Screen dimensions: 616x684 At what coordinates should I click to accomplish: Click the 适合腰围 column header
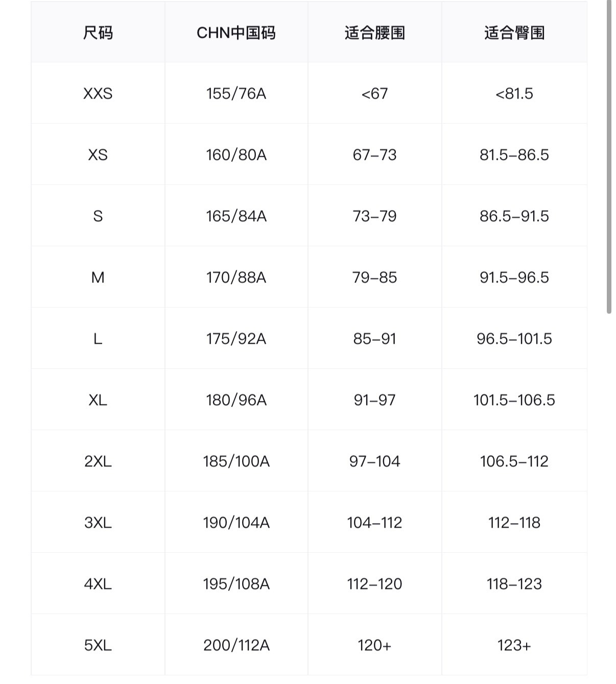tap(374, 33)
